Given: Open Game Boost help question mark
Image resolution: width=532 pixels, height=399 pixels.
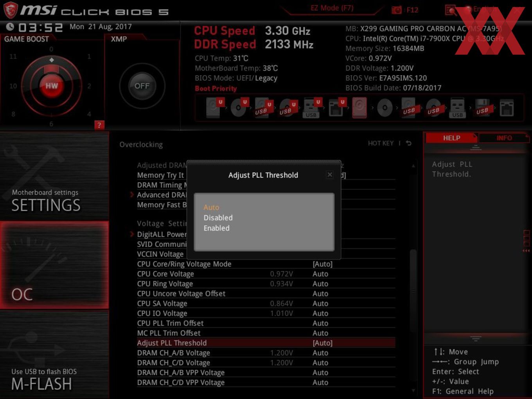Looking at the screenshot, I should point(99,125).
